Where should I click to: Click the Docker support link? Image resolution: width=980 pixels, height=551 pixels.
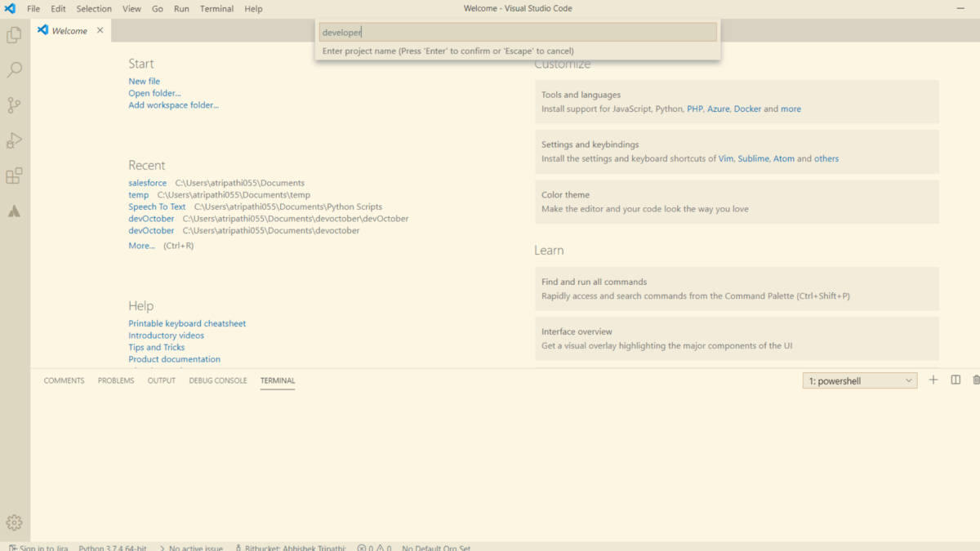[x=747, y=109]
